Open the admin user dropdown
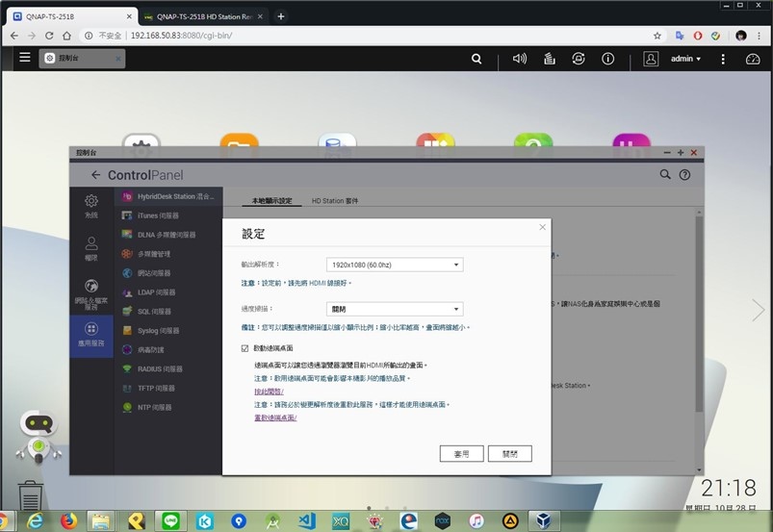The height and width of the screenshot is (532, 773). 685,59
